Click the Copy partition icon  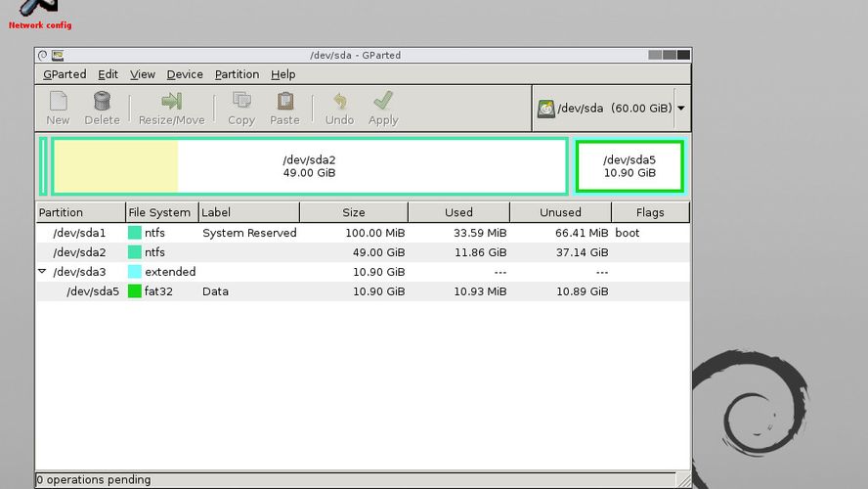pos(241,101)
